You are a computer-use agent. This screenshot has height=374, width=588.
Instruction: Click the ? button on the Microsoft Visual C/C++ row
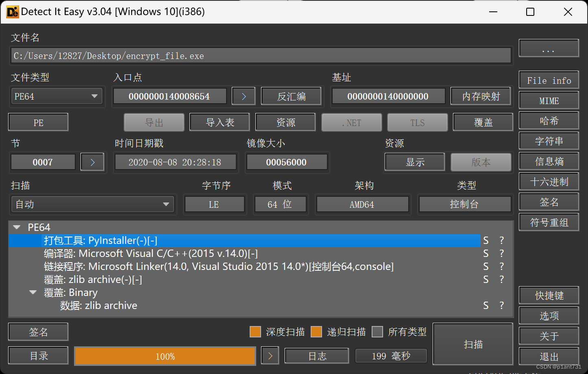click(x=501, y=254)
